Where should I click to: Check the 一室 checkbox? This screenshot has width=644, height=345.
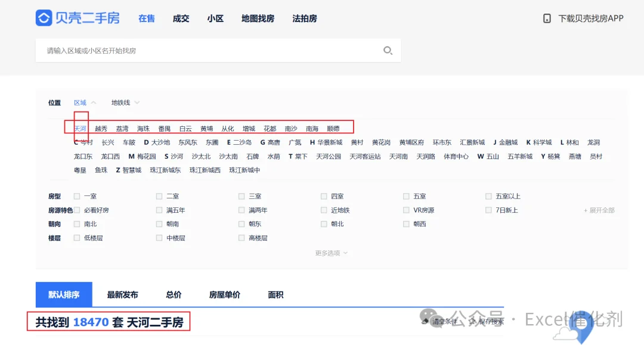77,196
